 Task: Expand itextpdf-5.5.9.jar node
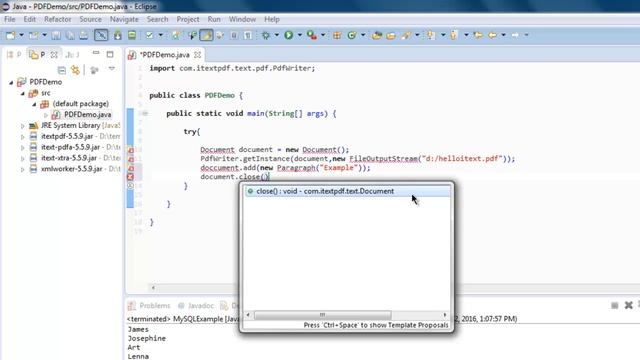[x=23, y=137]
